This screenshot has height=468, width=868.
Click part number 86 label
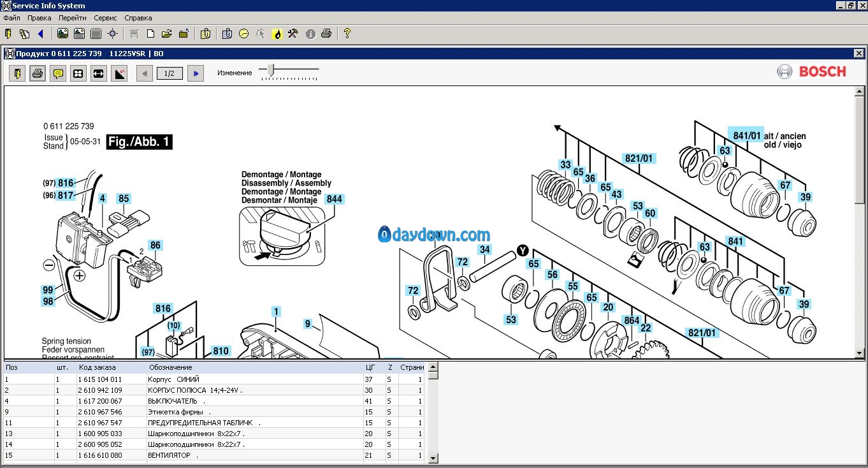click(x=155, y=245)
